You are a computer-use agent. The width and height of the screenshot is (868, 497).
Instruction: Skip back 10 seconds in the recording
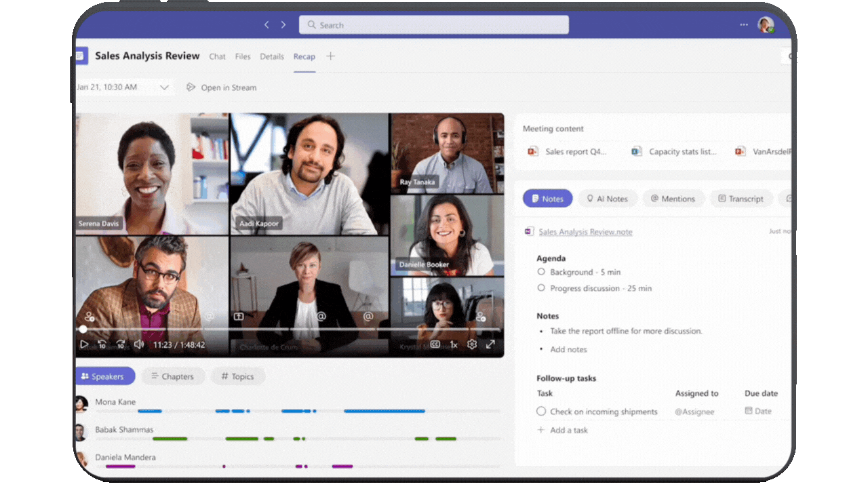click(x=102, y=344)
